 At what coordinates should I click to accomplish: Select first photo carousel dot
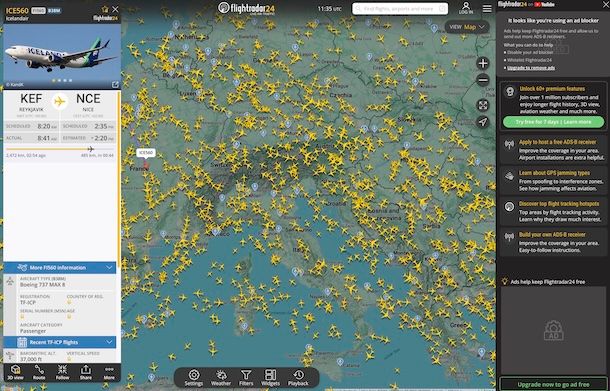(54, 81)
